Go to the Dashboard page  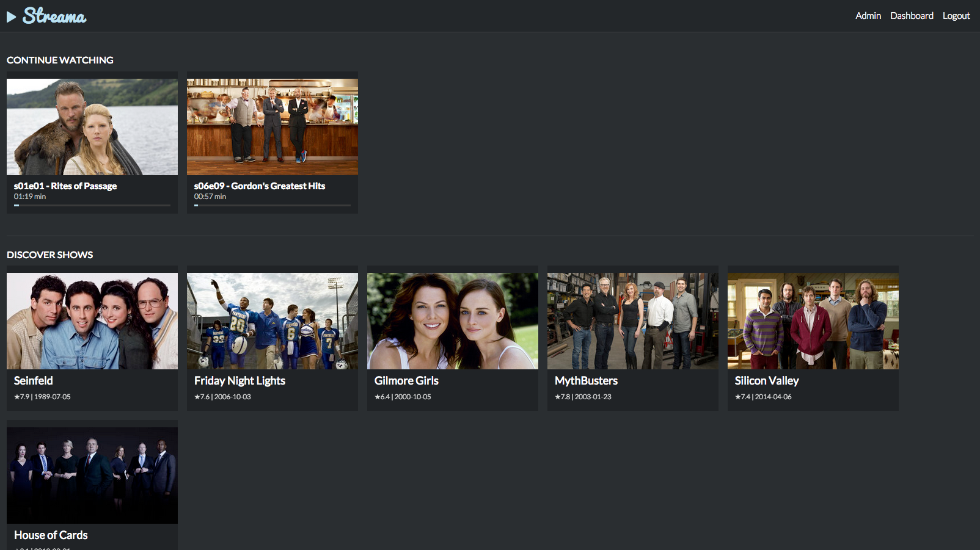[x=912, y=16]
